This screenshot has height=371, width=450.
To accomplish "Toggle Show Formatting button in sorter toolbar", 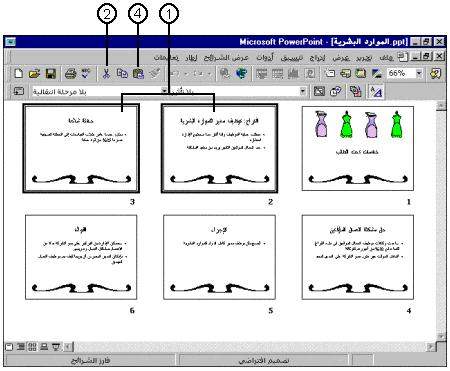I will click(376, 91).
